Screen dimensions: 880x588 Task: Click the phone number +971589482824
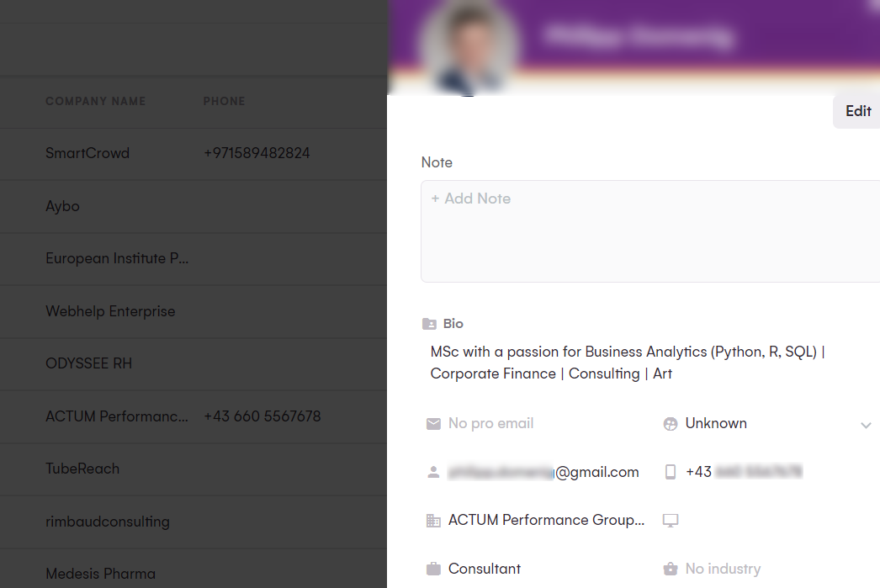pyautogui.click(x=257, y=153)
